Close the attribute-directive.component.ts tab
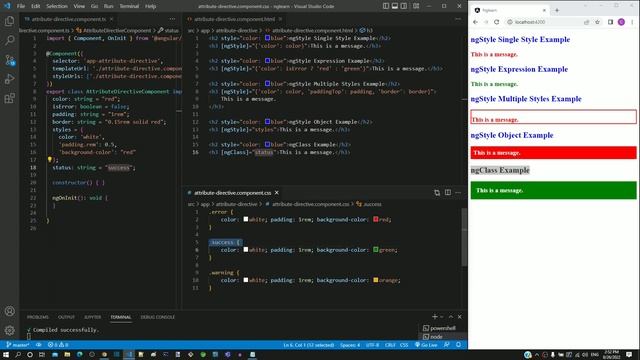This screenshot has height=360, width=640. [x=111, y=19]
